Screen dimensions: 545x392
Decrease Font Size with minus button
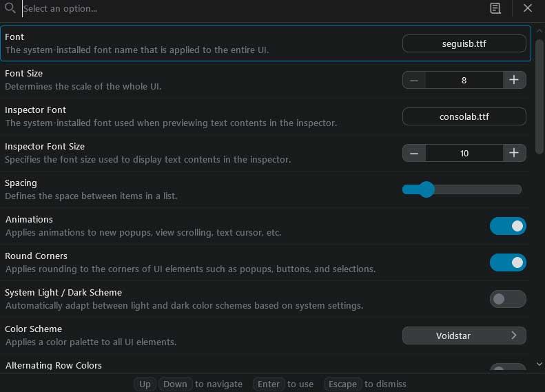coord(414,81)
